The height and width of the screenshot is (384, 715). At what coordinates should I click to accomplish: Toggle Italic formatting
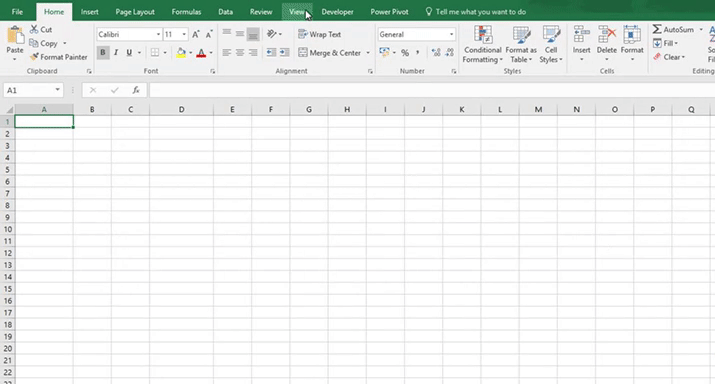(116, 52)
